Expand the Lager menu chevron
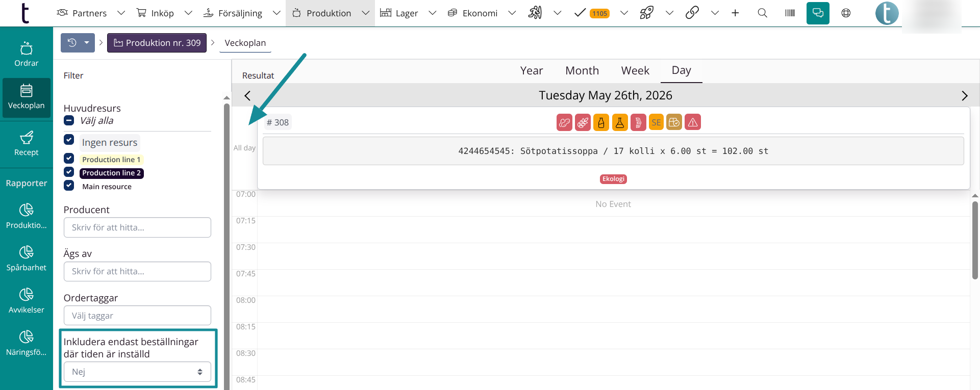The image size is (980, 390). tap(432, 13)
